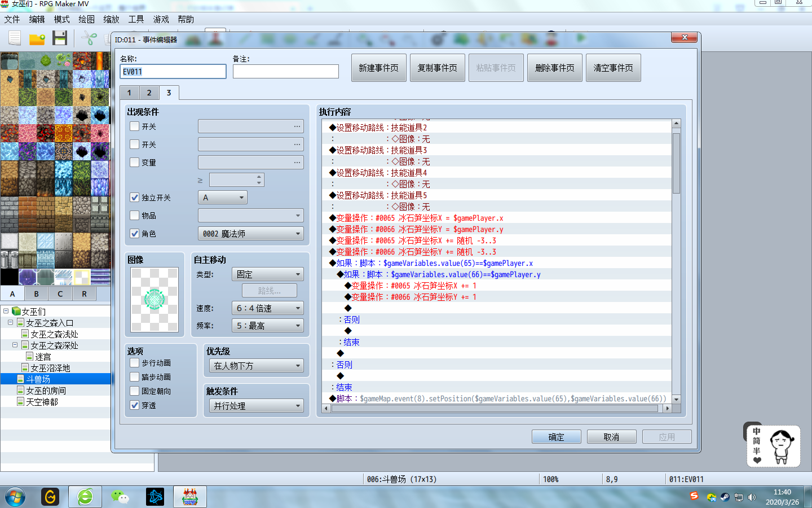Click the 删除事件页 button

click(555, 68)
